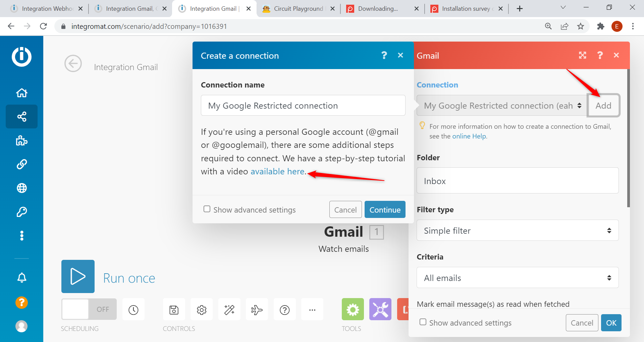Click Continue to create connection
The image size is (644, 342).
385,210
